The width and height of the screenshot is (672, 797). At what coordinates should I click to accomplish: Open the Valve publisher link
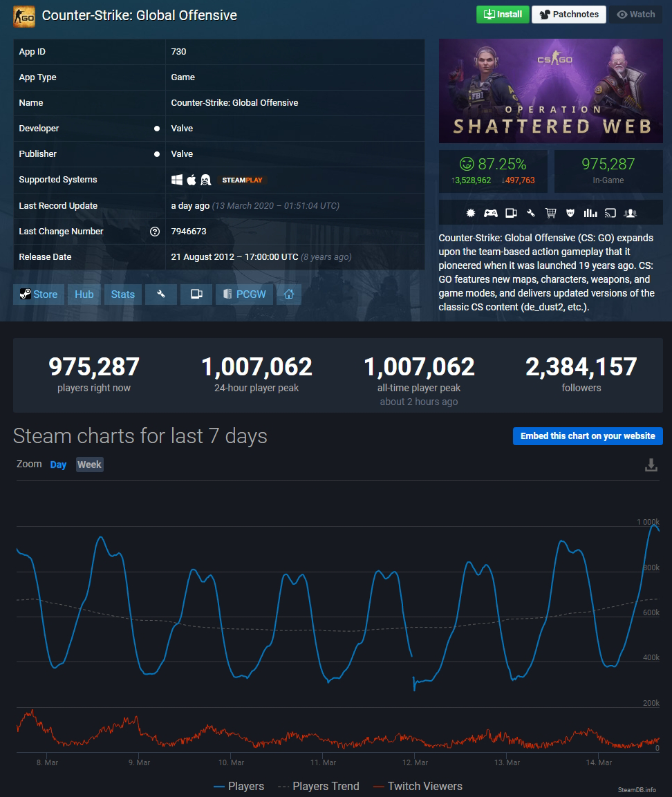182,153
